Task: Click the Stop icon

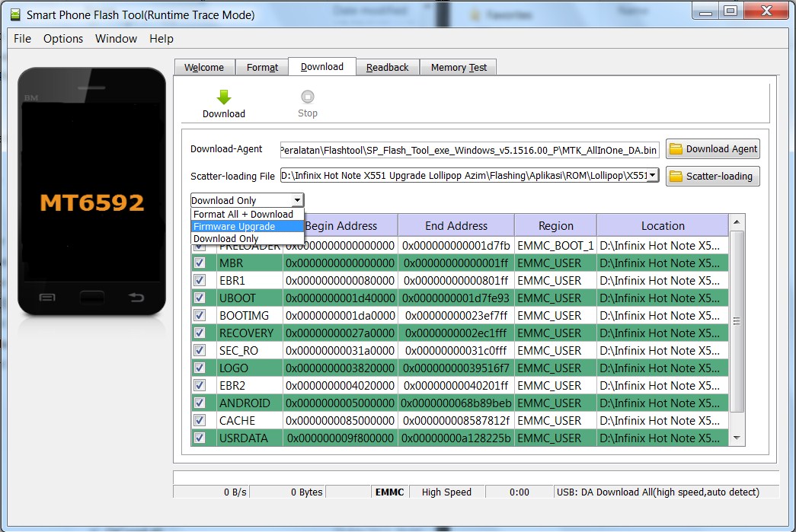Action: pyautogui.click(x=307, y=97)
